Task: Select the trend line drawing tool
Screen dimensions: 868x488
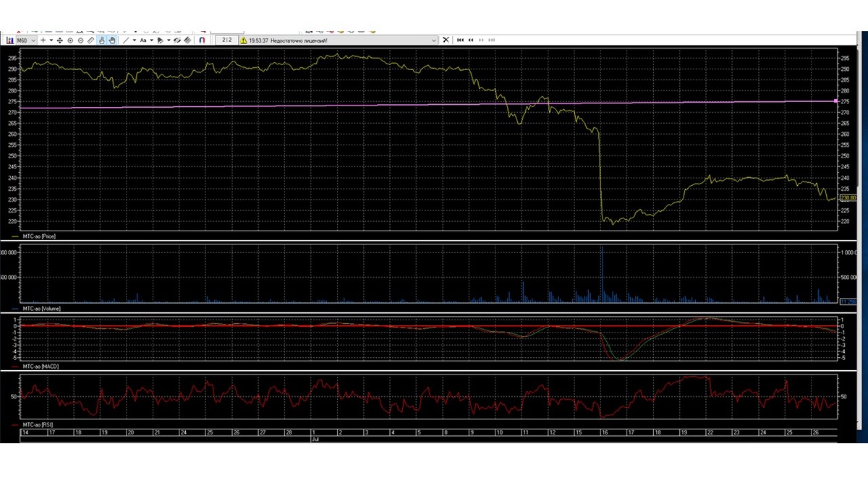Action: tap(126, 40)
